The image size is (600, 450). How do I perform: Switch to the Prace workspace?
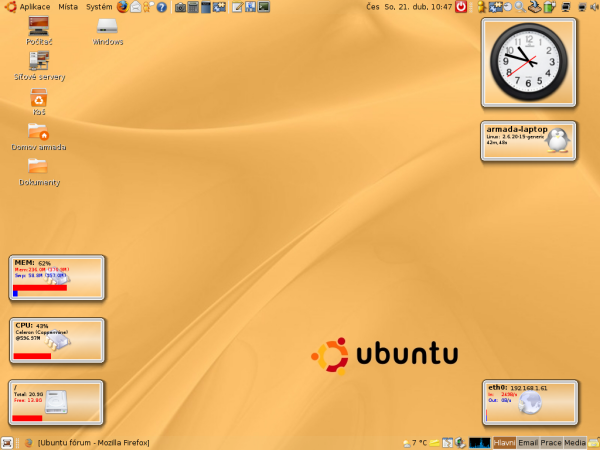point(551,443)
